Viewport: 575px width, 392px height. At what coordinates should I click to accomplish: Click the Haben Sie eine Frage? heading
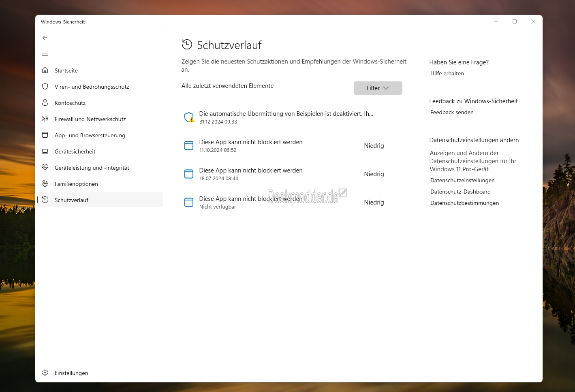pyautogui.click(x=459, y=62)
